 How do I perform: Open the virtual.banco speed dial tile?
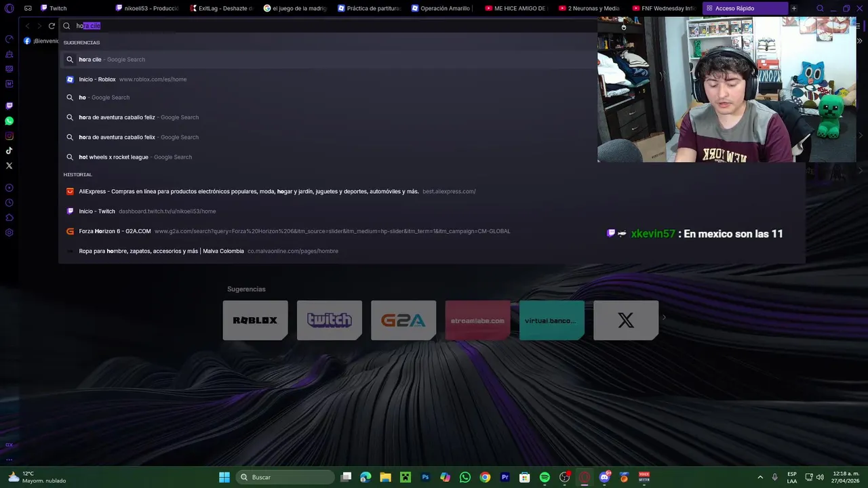551,320
